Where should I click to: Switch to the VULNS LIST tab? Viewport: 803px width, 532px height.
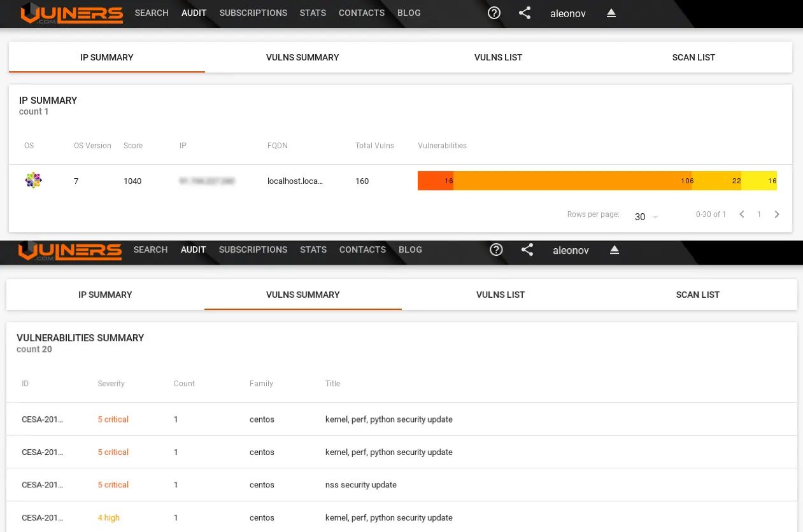click(x=499, y=57)
